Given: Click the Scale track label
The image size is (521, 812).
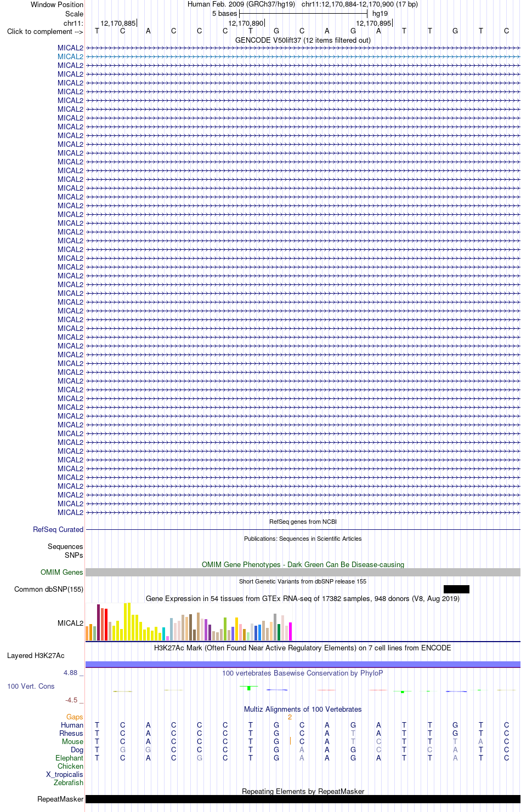Looking at the screenshot, I should click(x=74, y=14).
